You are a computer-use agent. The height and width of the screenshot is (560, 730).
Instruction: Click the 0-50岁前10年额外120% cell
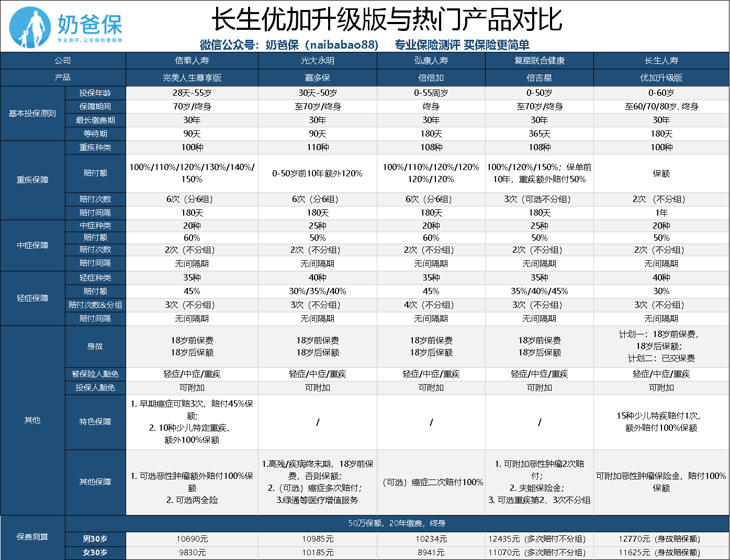(318, 173)
